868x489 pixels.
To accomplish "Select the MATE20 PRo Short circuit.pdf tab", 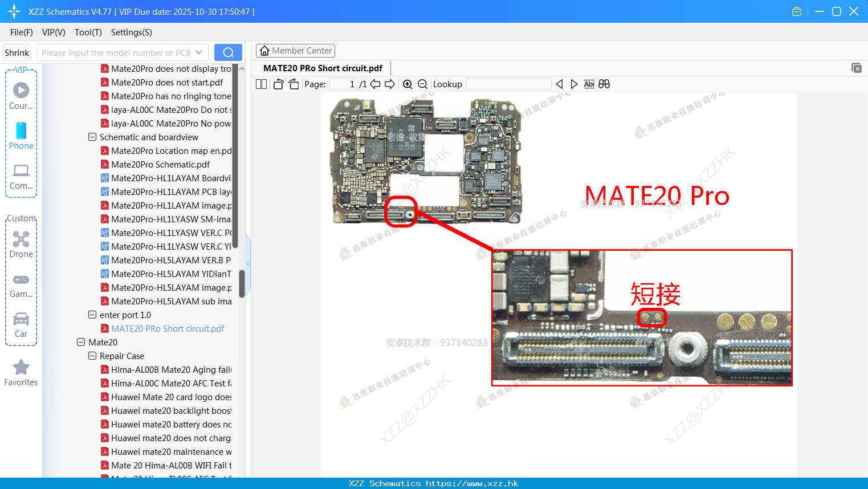I will click(x=323, y=68).
